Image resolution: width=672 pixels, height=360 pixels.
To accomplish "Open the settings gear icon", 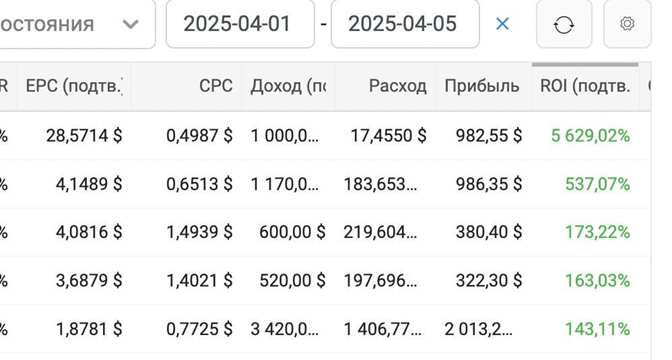I will click(627, 24).
